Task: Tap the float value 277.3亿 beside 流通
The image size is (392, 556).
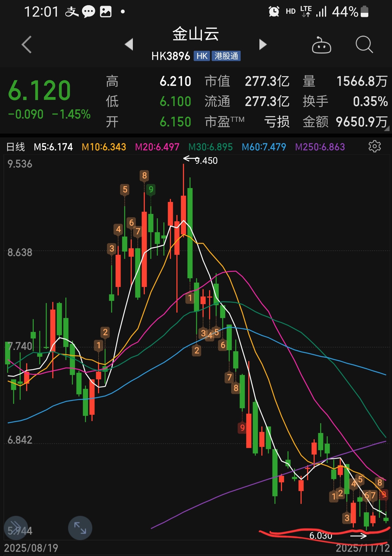Action: click(x=267, y=101)
